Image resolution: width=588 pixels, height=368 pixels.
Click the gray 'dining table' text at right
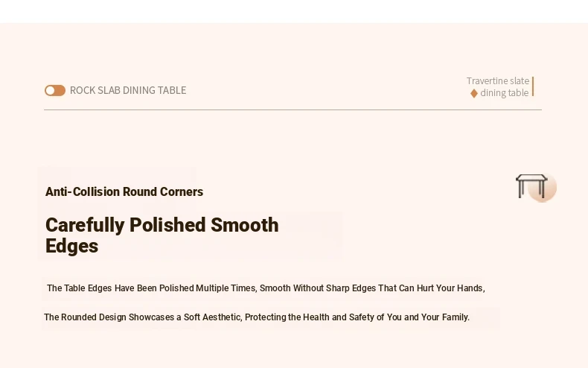[505, 93]
